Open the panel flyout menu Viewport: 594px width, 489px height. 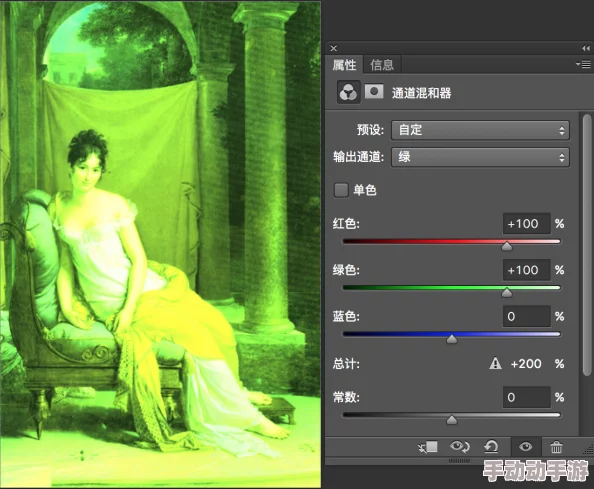(584, 64)
